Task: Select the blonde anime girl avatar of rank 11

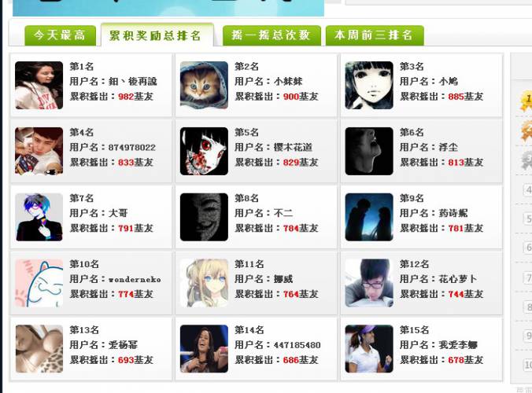Action: (x=204, y=283)
